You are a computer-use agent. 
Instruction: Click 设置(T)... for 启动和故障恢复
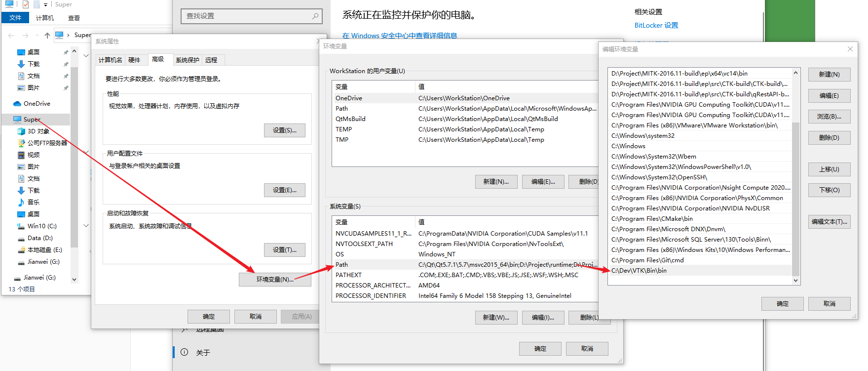285,250
